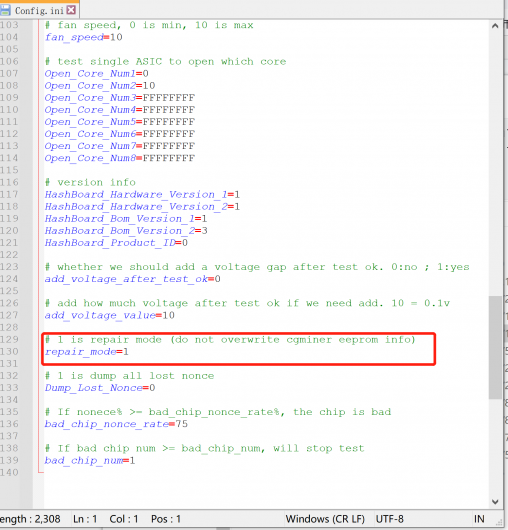Click the vertical scrollbar thumb
Screen dimensions: 508x530
[x=495, y=347]
